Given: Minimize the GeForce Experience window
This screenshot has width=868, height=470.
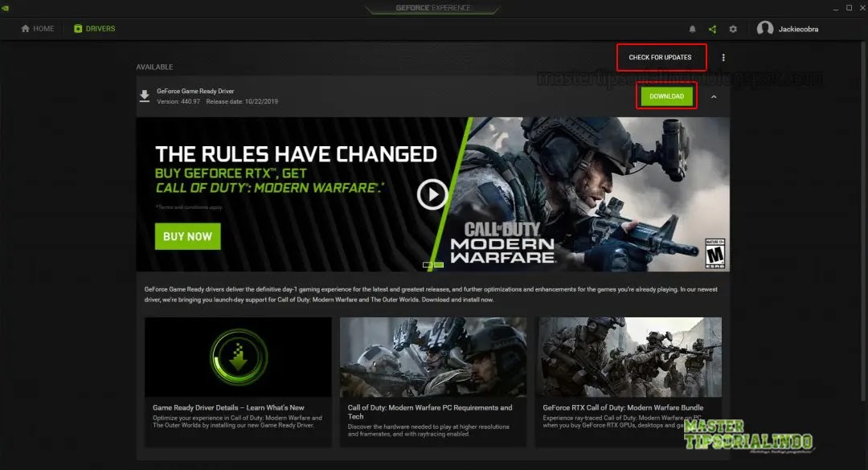Looking at the screenshot, I should [x=835, y=8].
